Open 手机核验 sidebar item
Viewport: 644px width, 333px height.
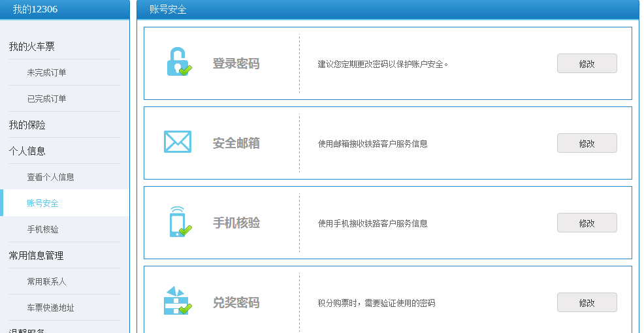coord(42,229)
